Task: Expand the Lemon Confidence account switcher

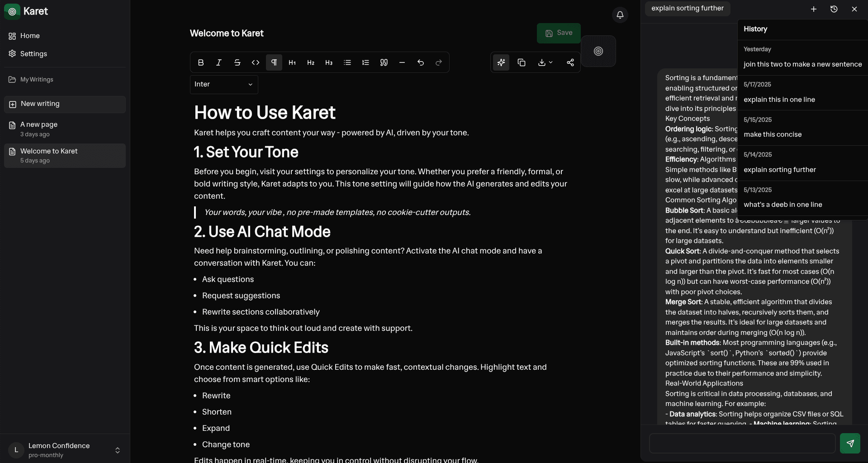Action: point(65,450)
